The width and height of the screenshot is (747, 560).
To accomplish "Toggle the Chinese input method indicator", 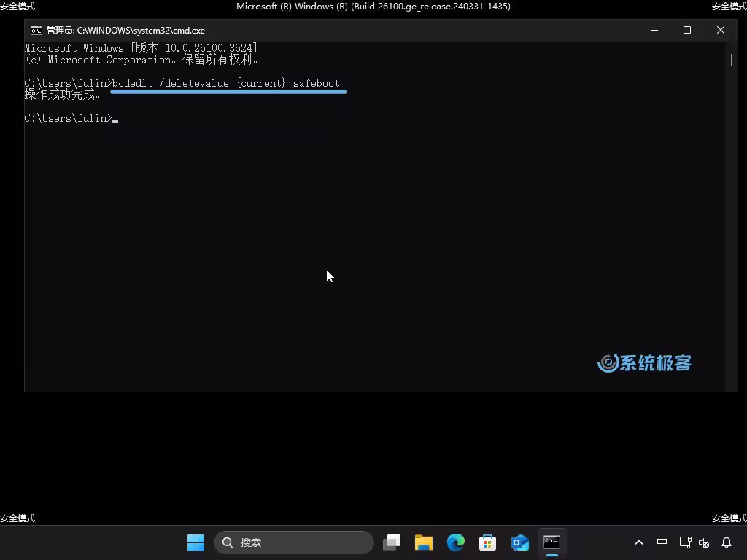I will pos(662,542).
